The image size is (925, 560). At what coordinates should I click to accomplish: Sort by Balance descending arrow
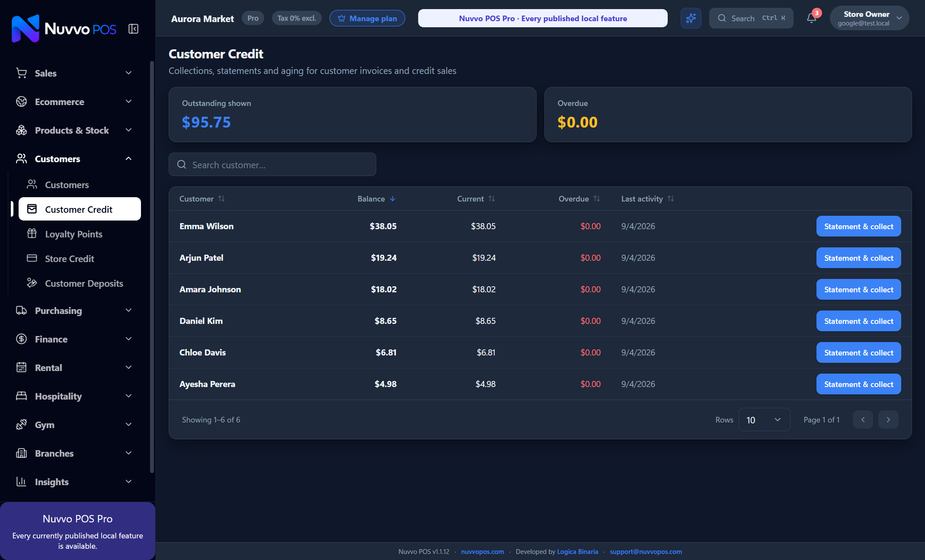[393, 198]
